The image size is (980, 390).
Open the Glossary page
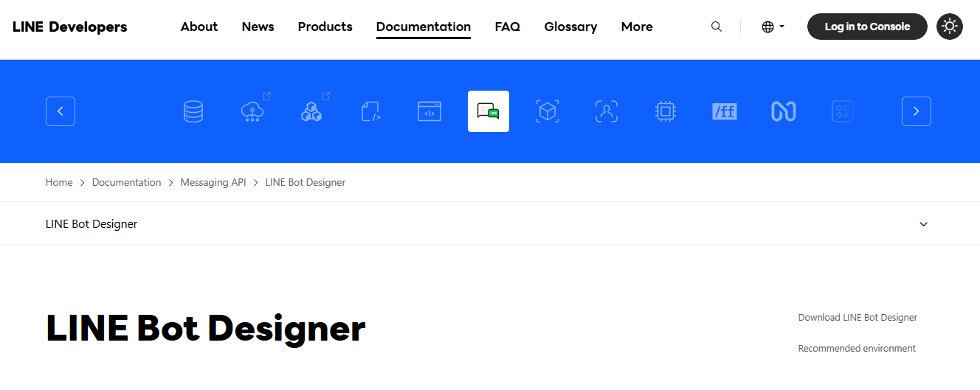point(570,27)
